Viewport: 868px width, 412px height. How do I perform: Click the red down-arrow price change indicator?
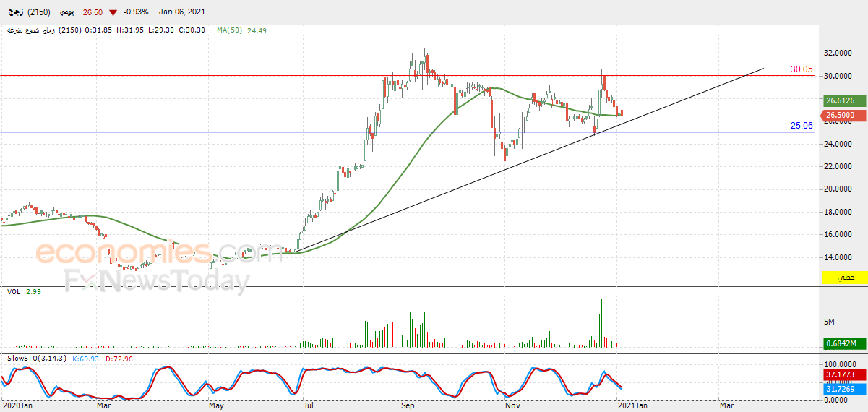pos(113,12)
